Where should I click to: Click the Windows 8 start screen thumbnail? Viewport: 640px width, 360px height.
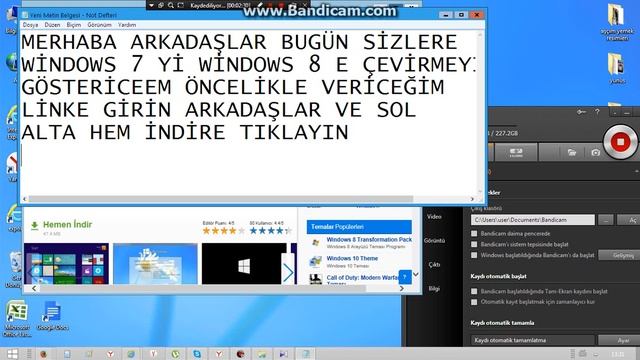[66, 264]
